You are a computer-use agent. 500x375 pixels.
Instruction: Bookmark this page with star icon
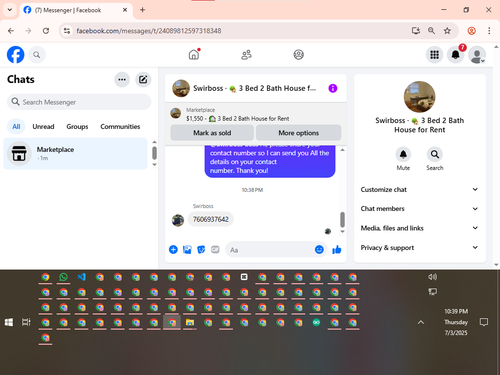[447, 31]
